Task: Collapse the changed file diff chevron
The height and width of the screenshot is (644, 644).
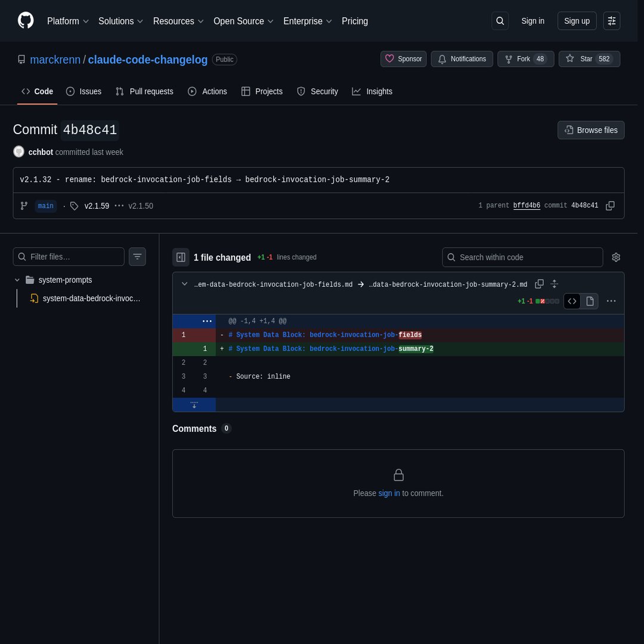Action: click(x=184, y=284)
